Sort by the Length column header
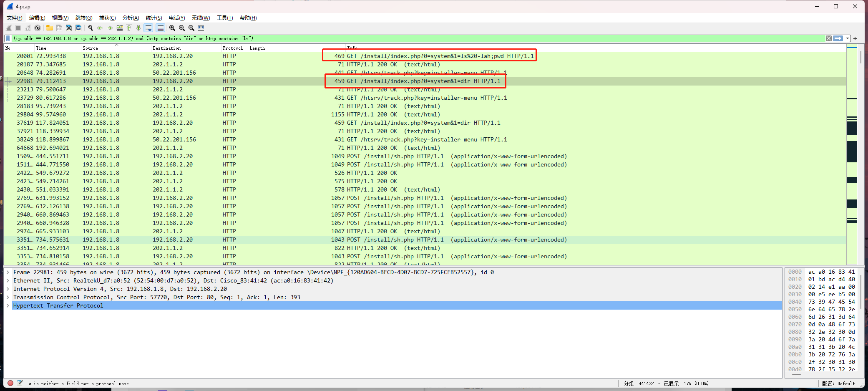The width and height of the screenshot is (868, 391). 296,48
